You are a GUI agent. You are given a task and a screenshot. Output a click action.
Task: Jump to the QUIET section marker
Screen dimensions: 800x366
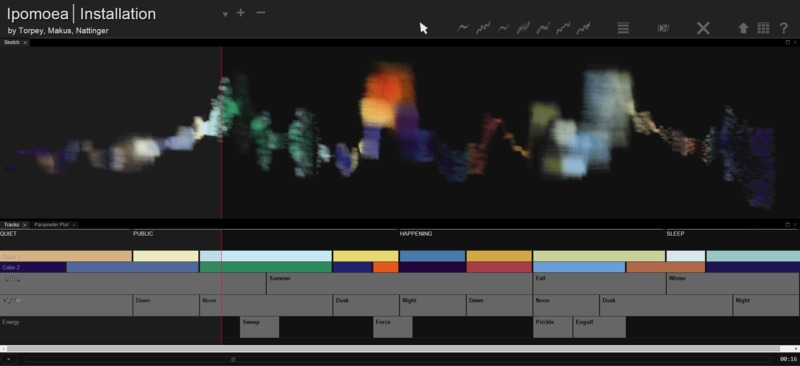click(x=8, y=234)
